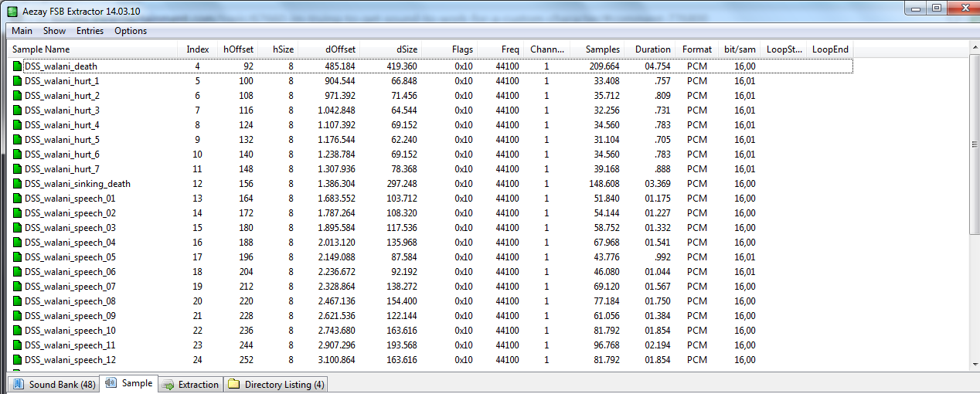980x394 pixels.
Task: Click the file icon for DSS_walani_hurt_7
Action: 18,169
